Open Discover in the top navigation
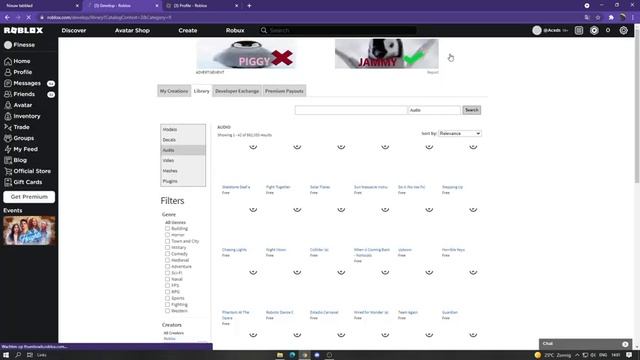This screenshot has width=640, height=360. click(74, 31)
